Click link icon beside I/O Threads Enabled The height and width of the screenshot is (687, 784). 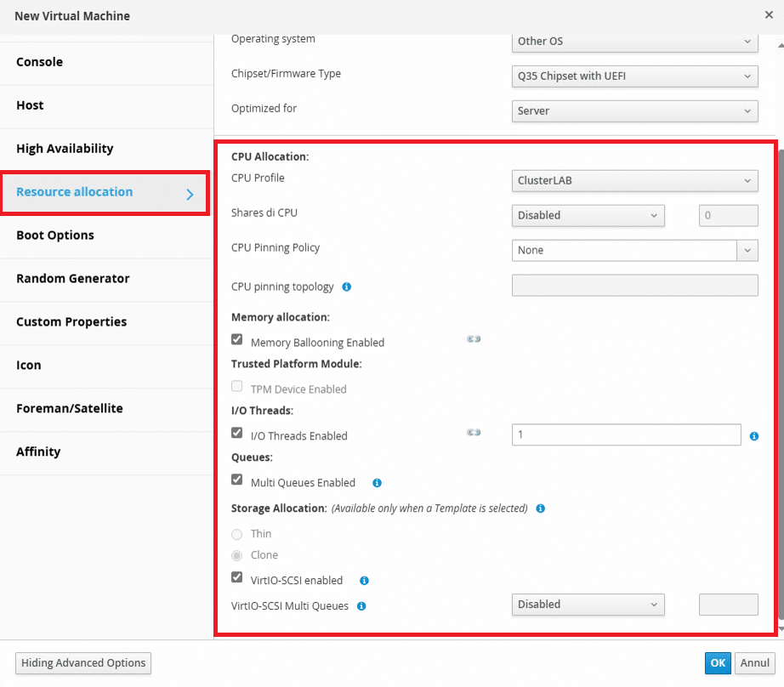coord(474,433)
